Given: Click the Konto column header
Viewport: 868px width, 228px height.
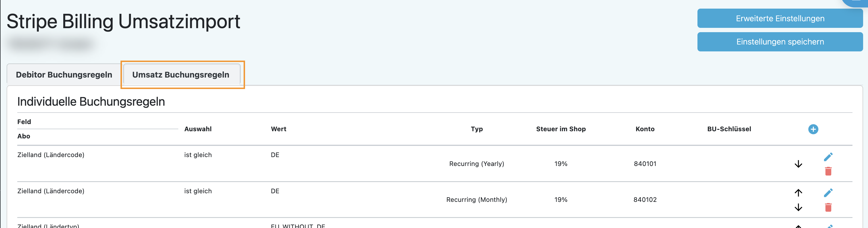Looking at the screenshot, I should click(645, 129).
